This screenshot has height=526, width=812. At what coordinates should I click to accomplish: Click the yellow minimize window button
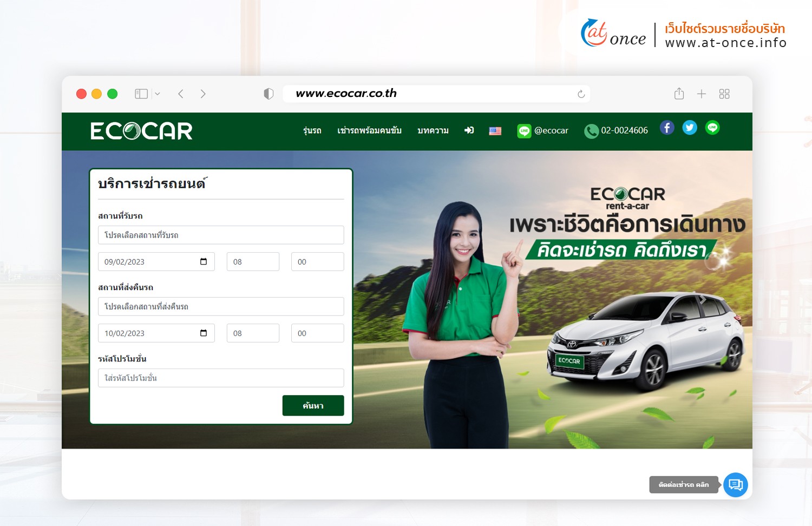click(x=97, y=94)
